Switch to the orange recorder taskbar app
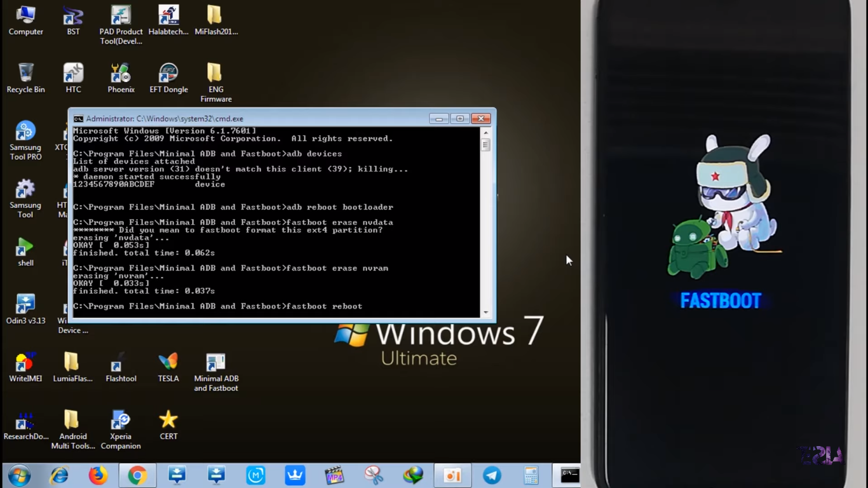This screenshot has height=488, width=868. coord(452,475)
